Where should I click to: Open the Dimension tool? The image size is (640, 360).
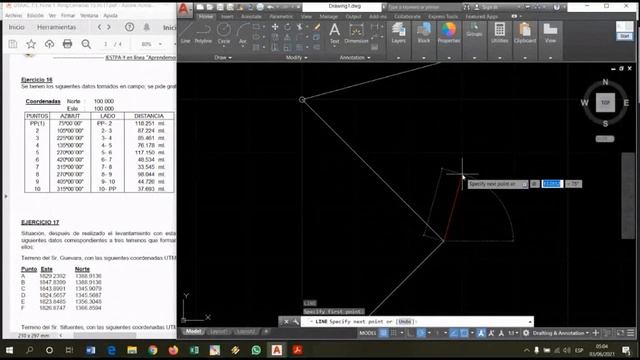[x=356, y=33]
